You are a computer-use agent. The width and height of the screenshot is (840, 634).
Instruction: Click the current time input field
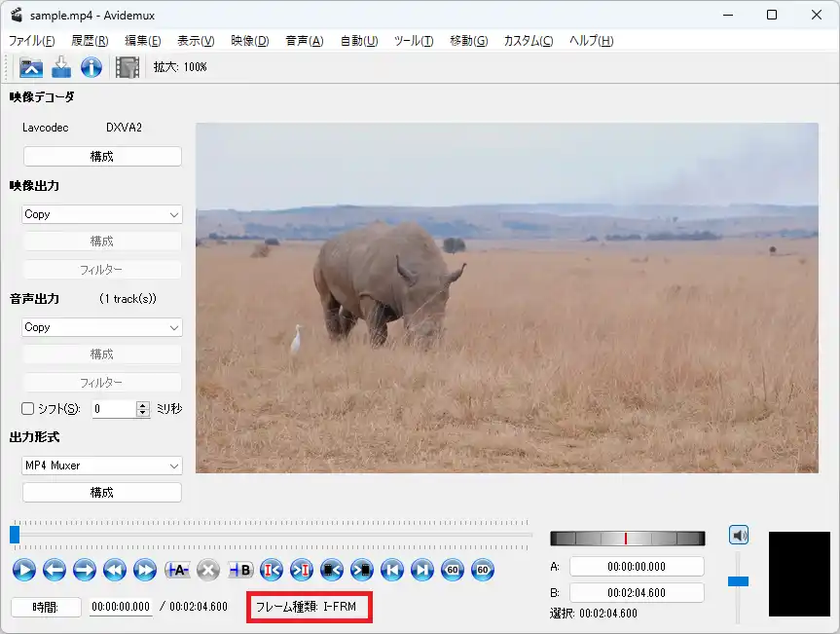pyautogui.click(x=121, y=607)
